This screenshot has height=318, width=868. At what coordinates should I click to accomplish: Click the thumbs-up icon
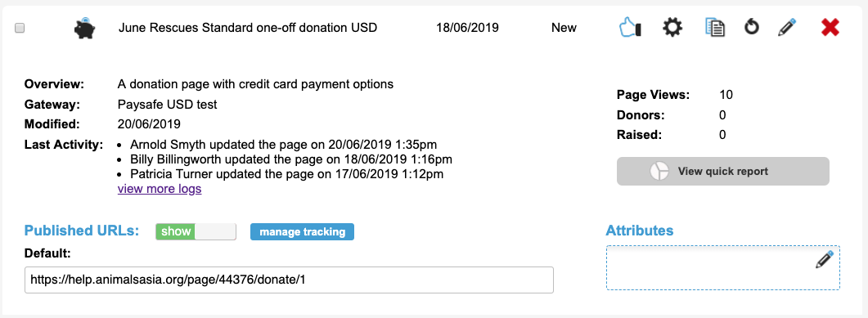pos(629,28)
